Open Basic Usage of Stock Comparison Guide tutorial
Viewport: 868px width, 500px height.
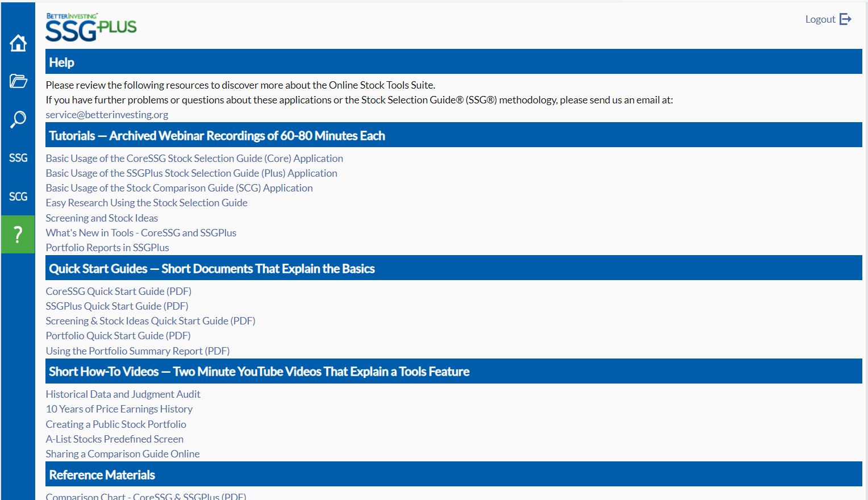tap(179, 188)
